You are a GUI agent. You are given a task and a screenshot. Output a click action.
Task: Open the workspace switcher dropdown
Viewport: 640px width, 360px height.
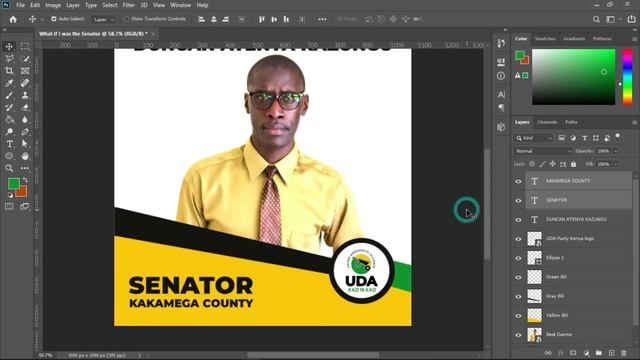point(612,19)
